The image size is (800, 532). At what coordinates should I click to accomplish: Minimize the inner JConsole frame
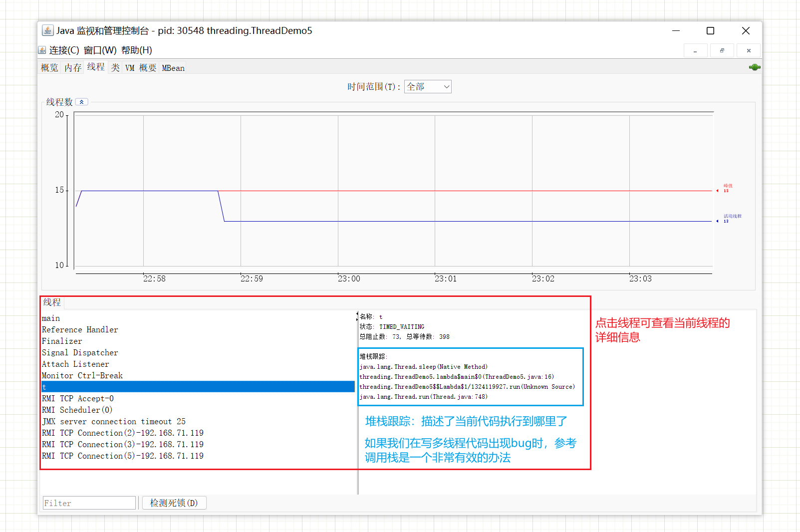695,50
